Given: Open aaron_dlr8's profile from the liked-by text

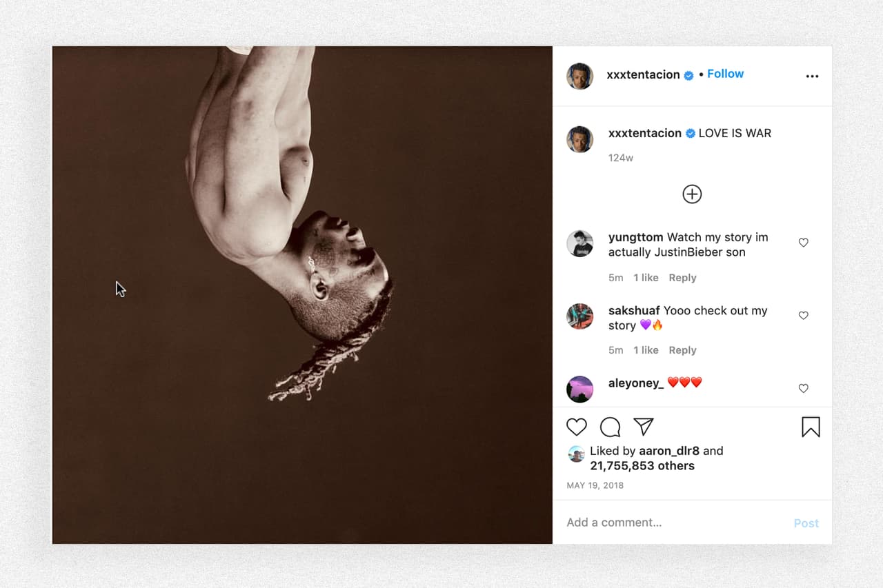Looking at the screenshot, I should coord(669,450).
